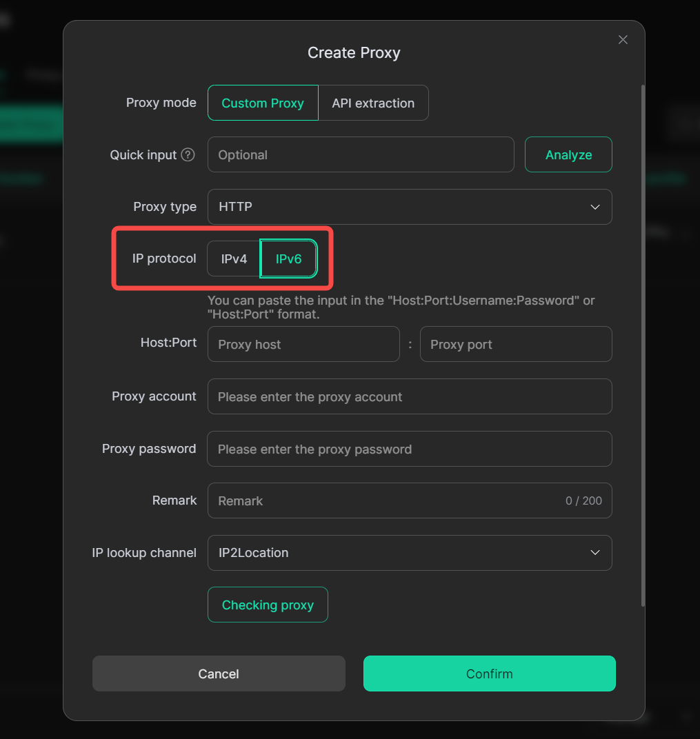This screenshot has height=739, width=700.
Task: Click the Analyze button
Action: [568, 154]
